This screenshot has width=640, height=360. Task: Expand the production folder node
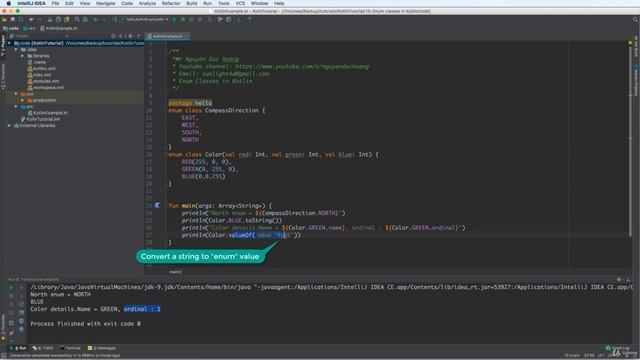click(22, 100)
